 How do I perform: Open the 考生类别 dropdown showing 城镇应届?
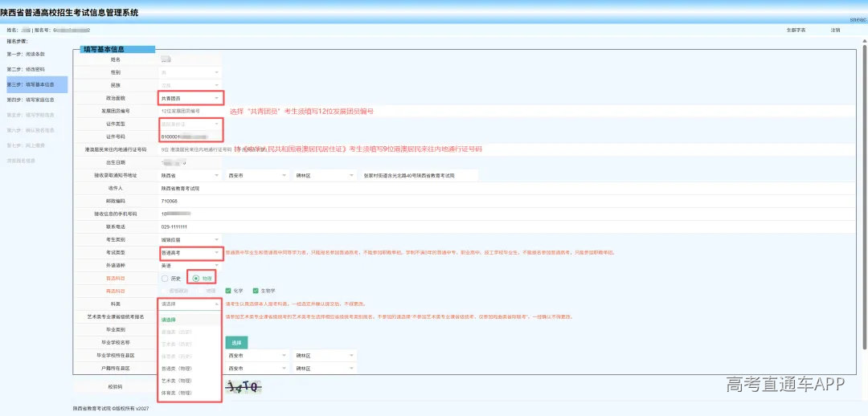190,239
